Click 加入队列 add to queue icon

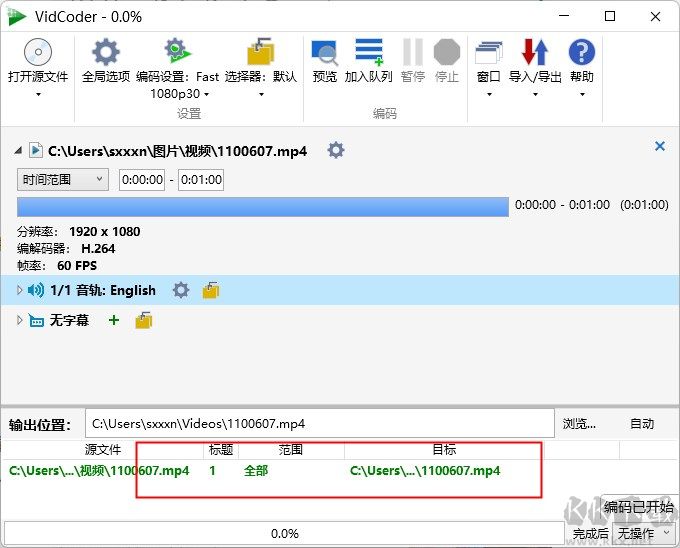[x=369, y=52]
